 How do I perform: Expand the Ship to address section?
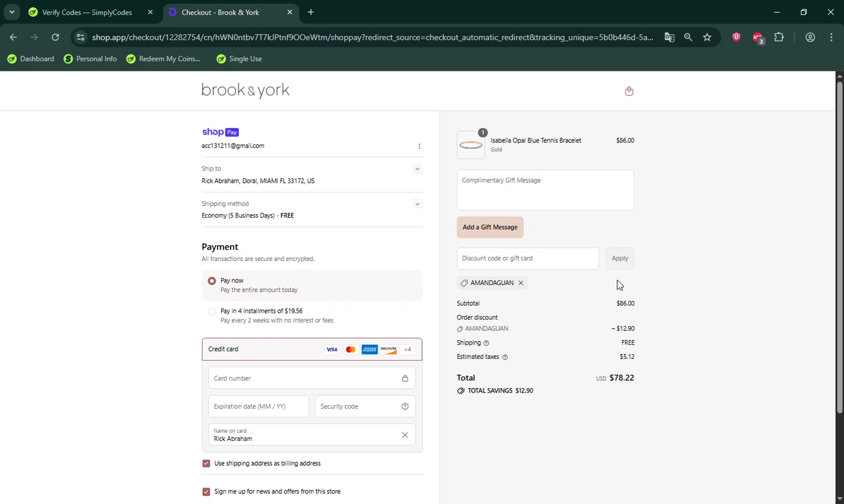click(x=417, y=169)
